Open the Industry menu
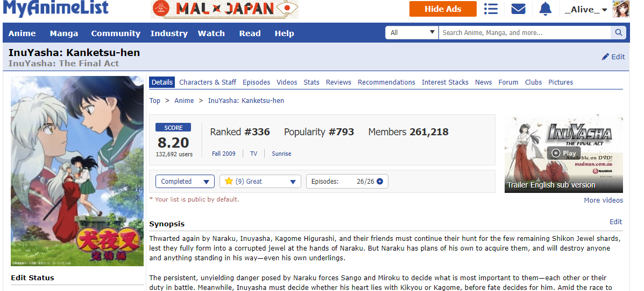The image size is (644, 291). (169, 33)
